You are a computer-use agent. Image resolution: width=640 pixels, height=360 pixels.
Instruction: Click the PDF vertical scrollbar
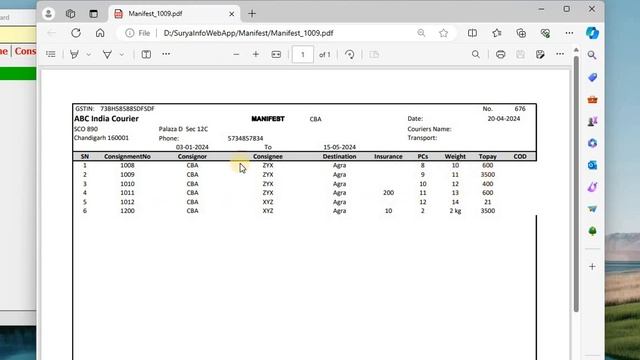click(576, 184)
